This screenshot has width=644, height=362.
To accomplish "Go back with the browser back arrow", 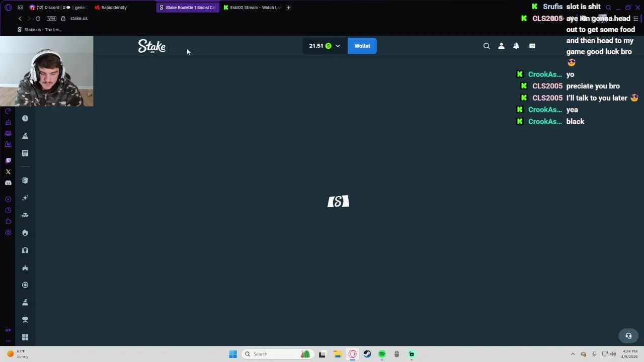I will [x=20, y=19].
